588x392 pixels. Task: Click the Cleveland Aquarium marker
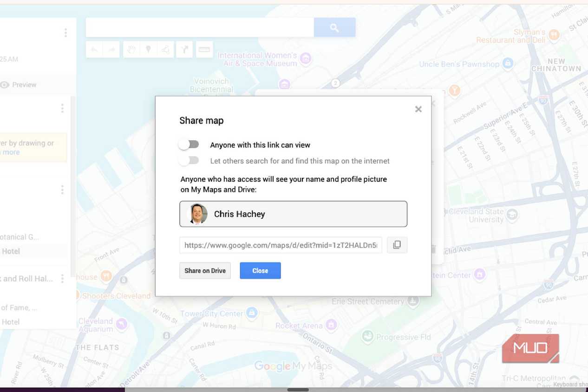(122, 324)
